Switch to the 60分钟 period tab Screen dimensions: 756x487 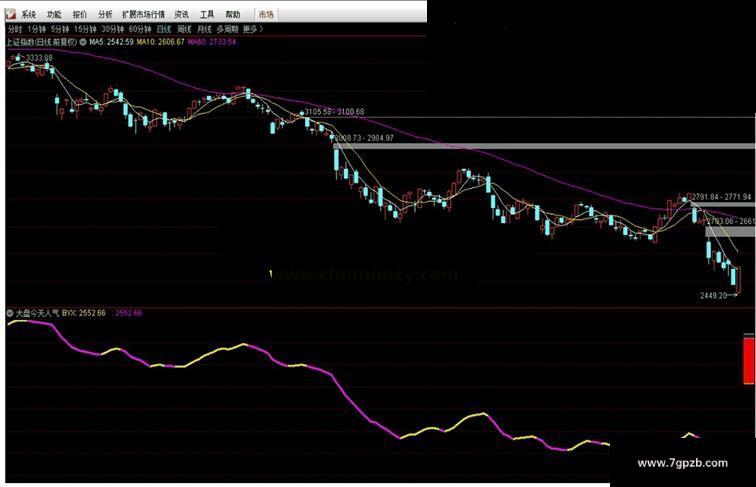140,29
